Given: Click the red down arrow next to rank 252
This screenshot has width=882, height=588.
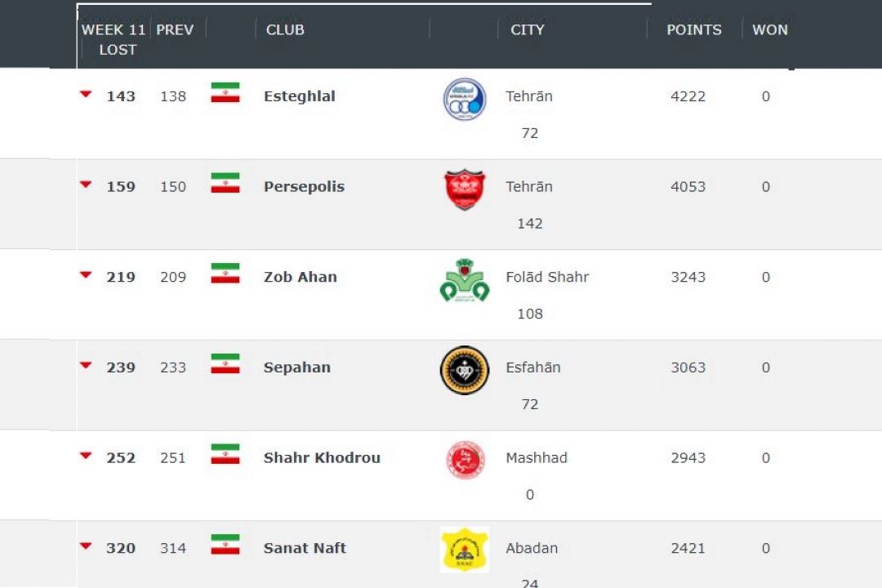Looking at the screenshot, I should [x=86, y=456].
